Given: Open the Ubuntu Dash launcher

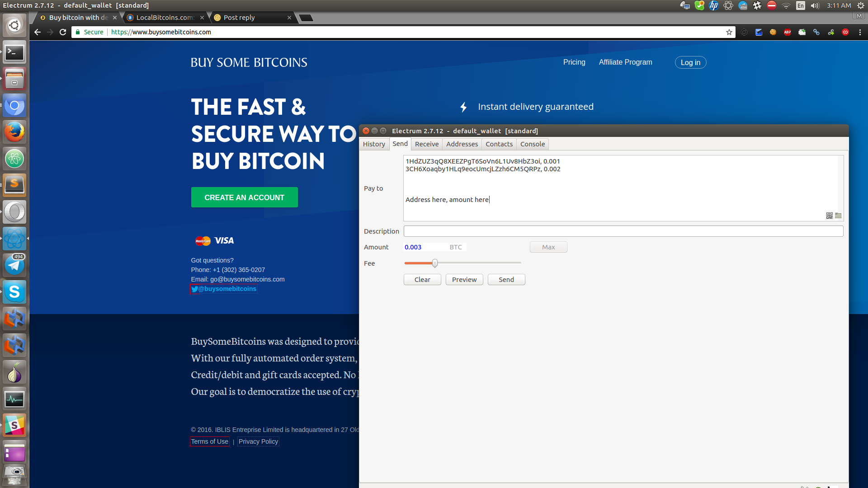Looking at the screenshot, I should click(x=14, y=25).
